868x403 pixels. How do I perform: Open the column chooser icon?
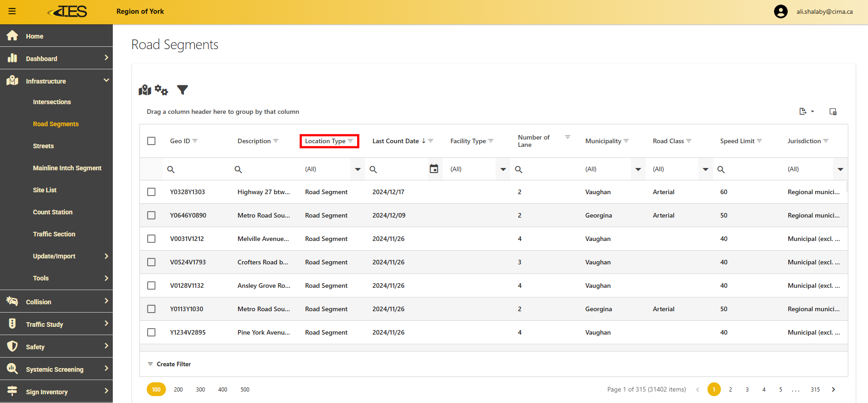point(833,112)
